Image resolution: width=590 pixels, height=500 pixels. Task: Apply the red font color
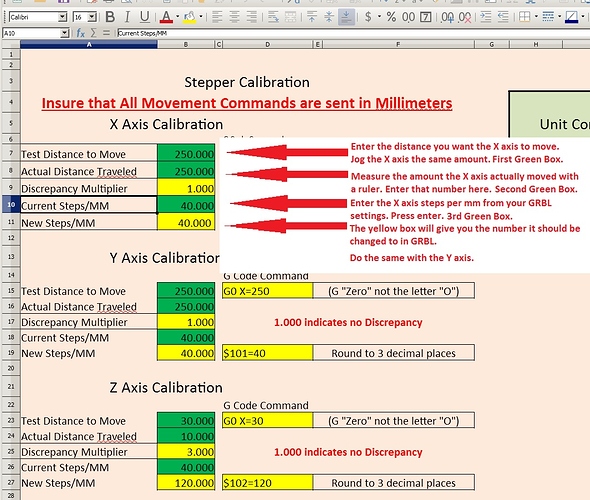(166, 17)
